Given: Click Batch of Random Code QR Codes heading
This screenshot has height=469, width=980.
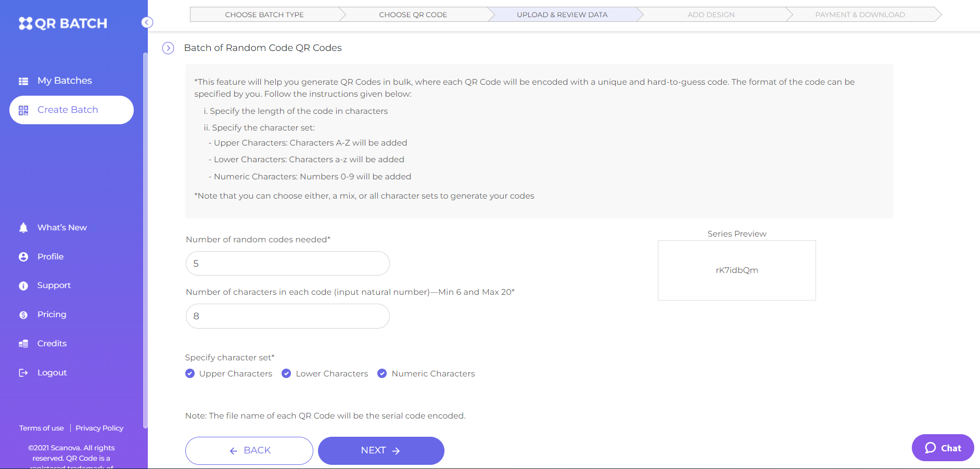Looking at the screenshot, I should pyautogui.click(x=263, y=48).
